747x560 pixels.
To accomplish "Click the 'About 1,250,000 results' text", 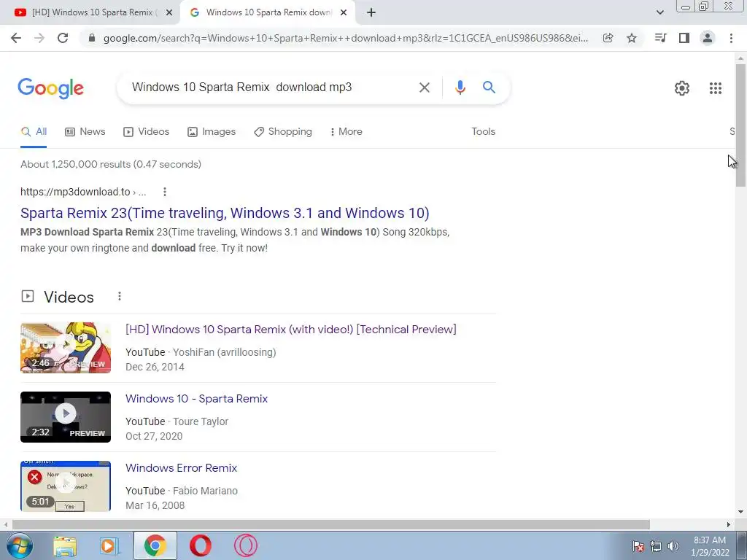I will point(111,164).
